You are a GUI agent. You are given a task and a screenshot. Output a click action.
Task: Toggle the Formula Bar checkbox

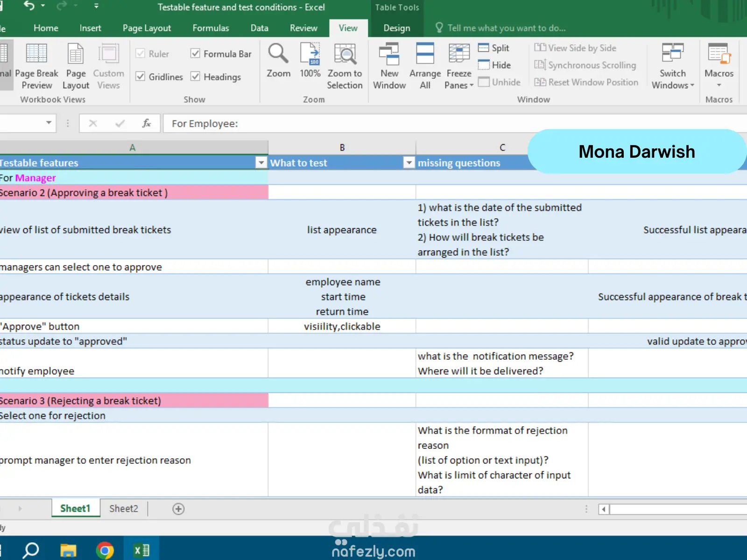(196, 54)
